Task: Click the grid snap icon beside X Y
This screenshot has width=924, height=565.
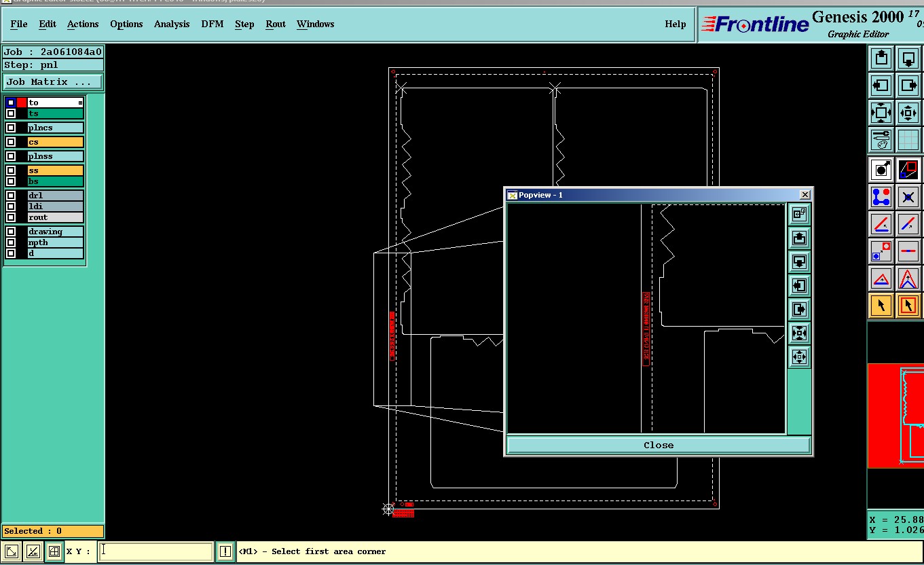Action: point(54,551)
